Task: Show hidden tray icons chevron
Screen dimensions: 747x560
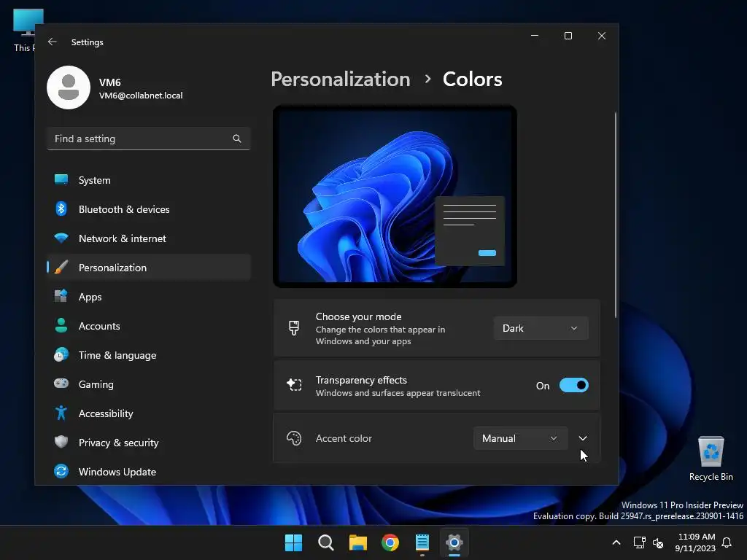Action: [616, 542]
